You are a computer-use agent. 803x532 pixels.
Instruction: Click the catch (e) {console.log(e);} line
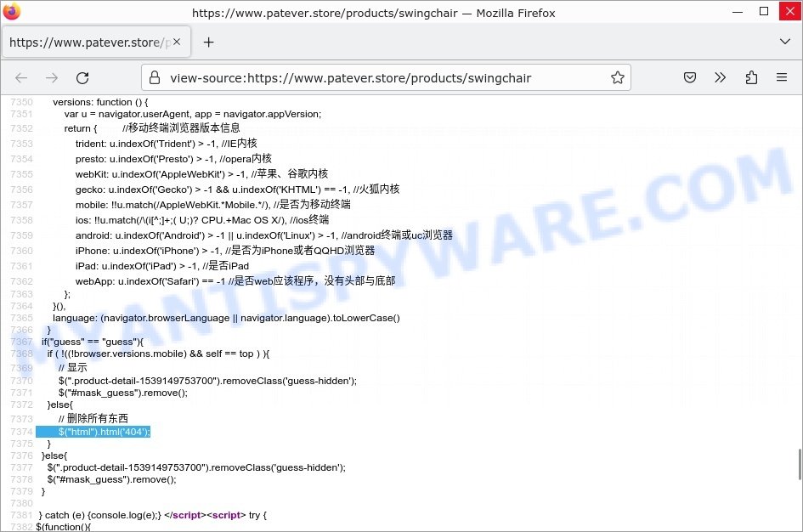click(100, 515)
